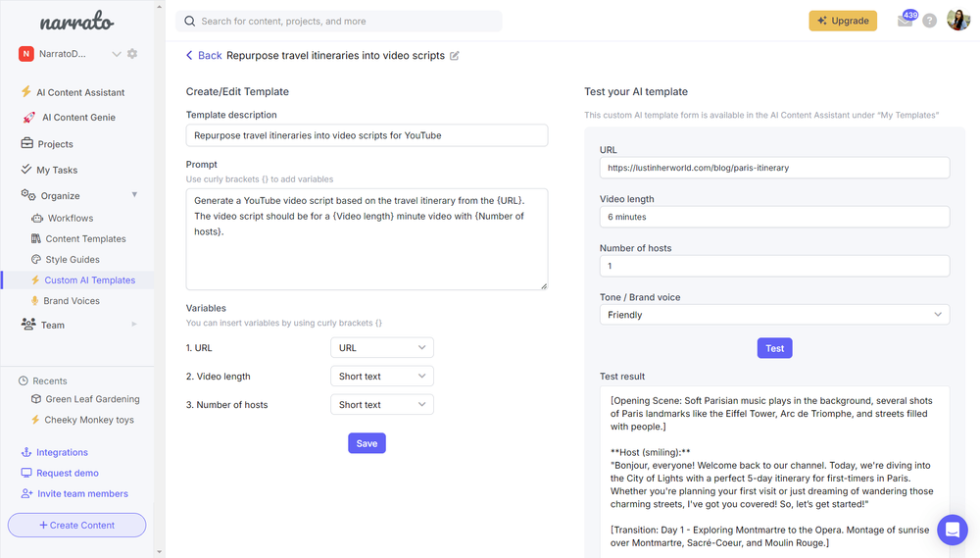The width and height of the screenshot is (980, 558).
Task: Click the Recents clock icon
Action: coord(24,380)
